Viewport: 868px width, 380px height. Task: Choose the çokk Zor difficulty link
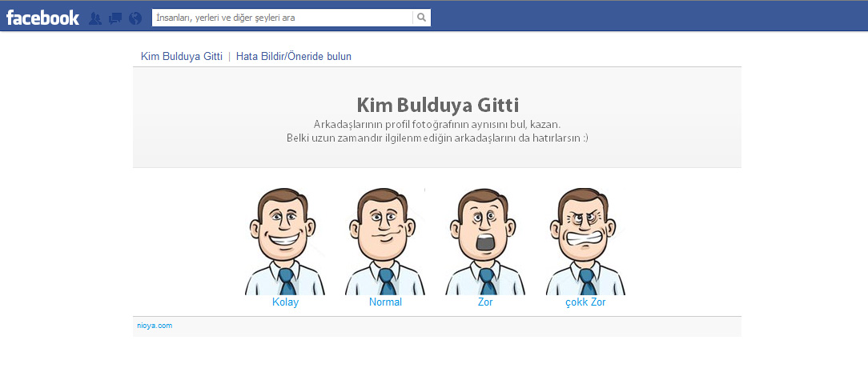coord(586,302)
